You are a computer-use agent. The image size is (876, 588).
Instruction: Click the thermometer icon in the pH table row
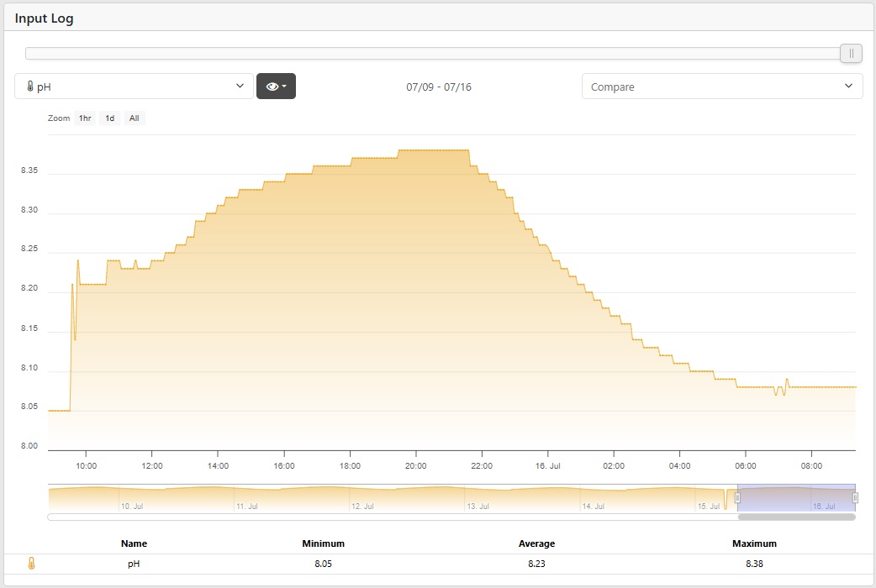(x=32, y=564)
